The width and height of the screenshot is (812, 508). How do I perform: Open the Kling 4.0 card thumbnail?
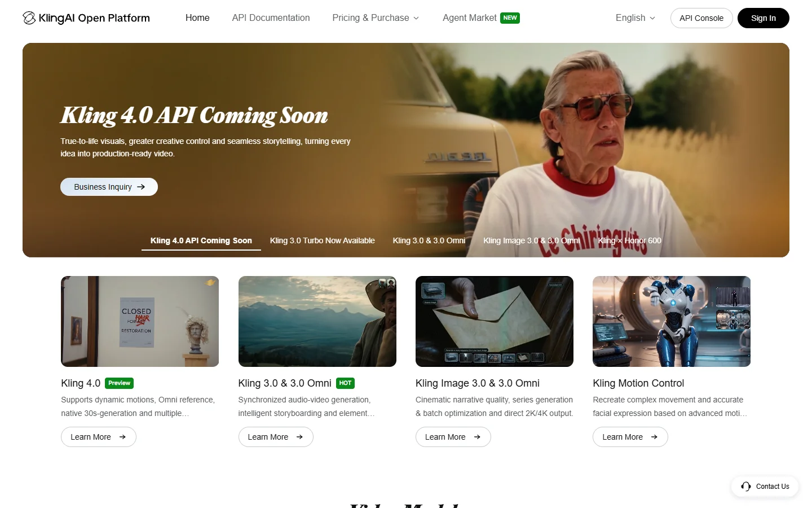[140, 321]
